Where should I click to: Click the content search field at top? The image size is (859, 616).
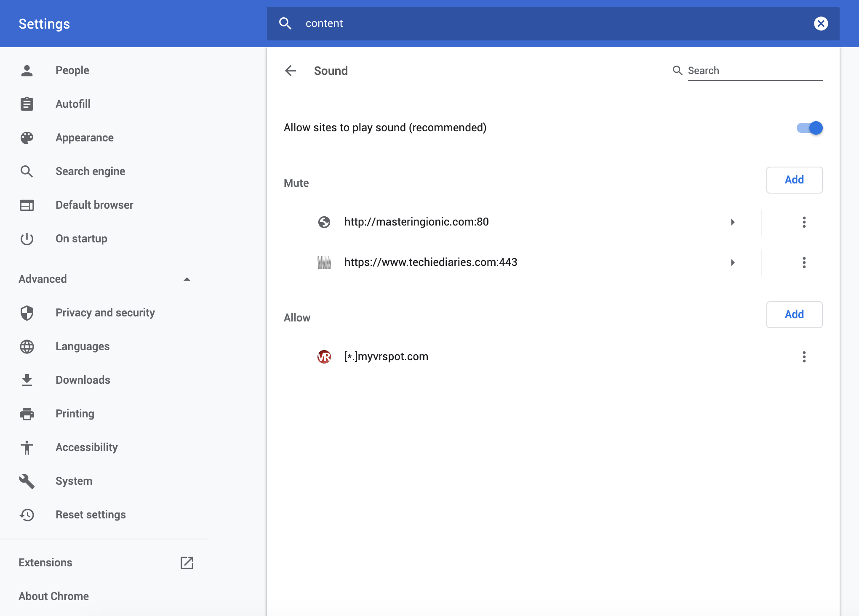(553, 24)
